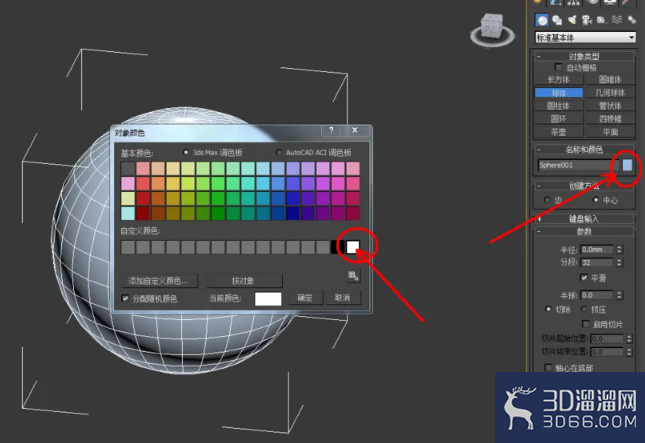645x443 pixels.
Task: Close the 对象颜色 dialog with X
Action: [355, 130]
